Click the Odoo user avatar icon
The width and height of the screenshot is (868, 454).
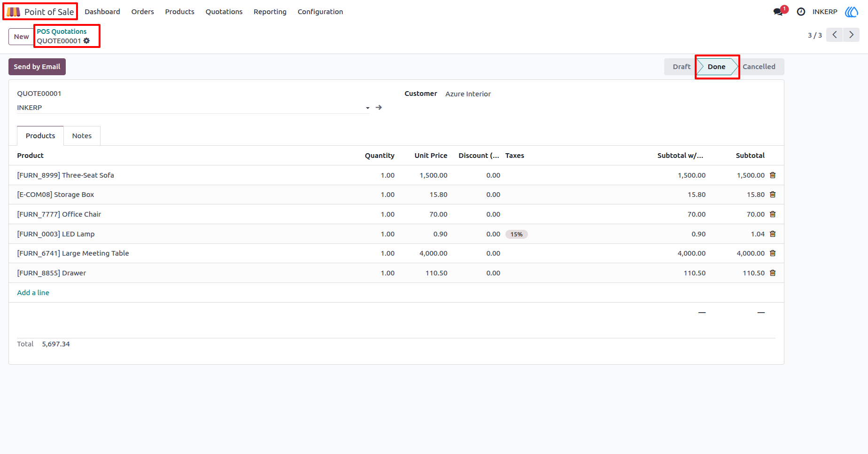click(852, 12)
